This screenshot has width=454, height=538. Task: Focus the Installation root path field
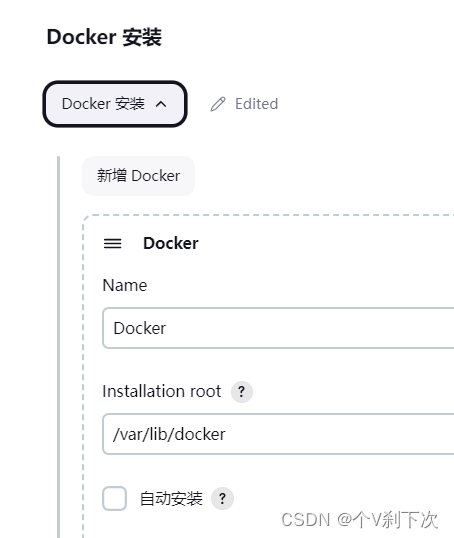(278, 434)
